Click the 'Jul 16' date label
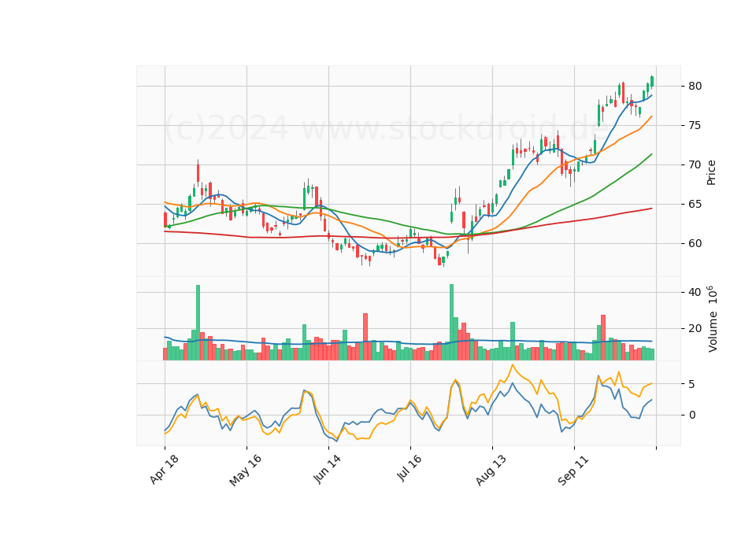The image size is (756, 543). 409,468
